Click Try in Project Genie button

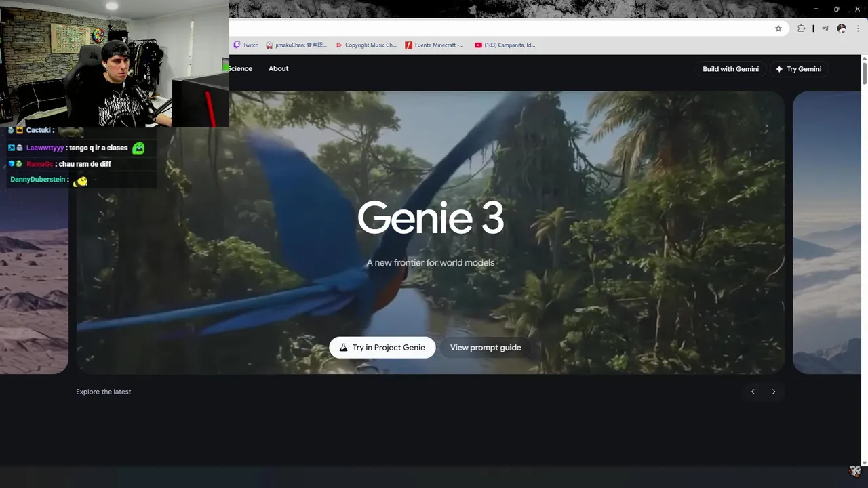coord(382,348)
